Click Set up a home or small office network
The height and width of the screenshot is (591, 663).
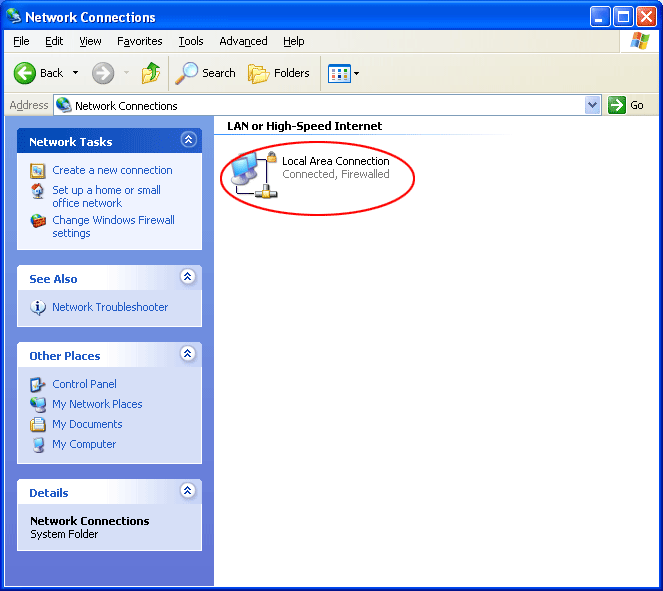pos(107,196)
